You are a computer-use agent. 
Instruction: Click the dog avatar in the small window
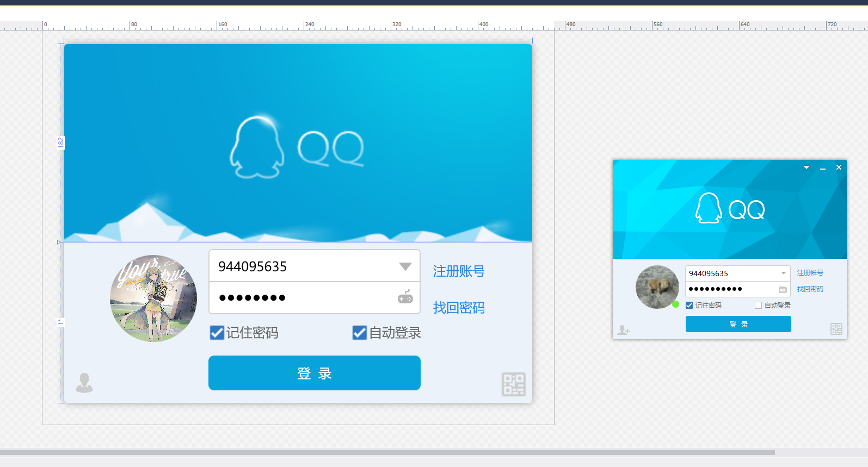657,287
